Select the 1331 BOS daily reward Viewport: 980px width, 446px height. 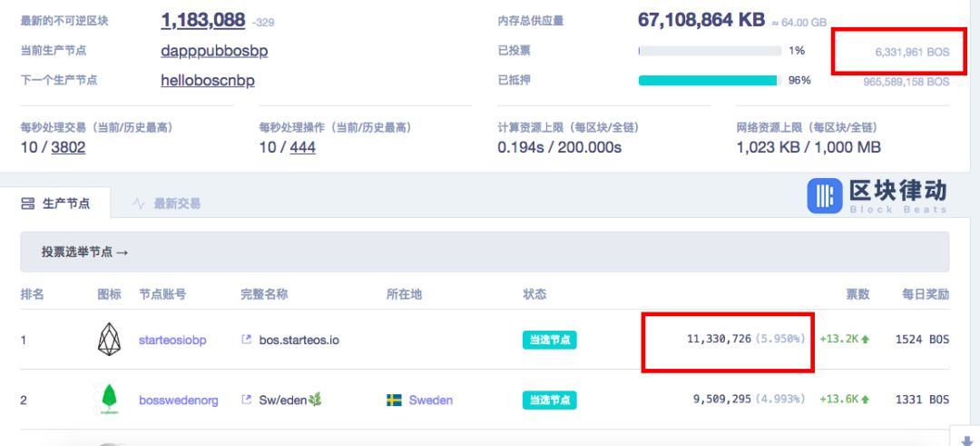click(x=922, y=400)
